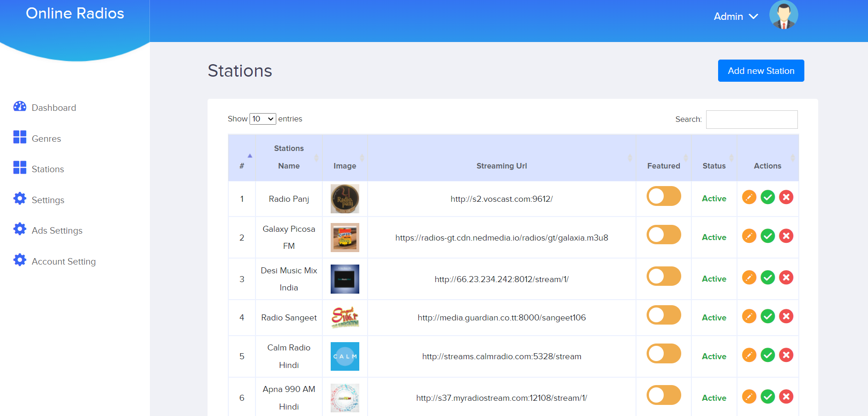
Task: Open Account Setting from the sidebar
Action: [64, 261]
